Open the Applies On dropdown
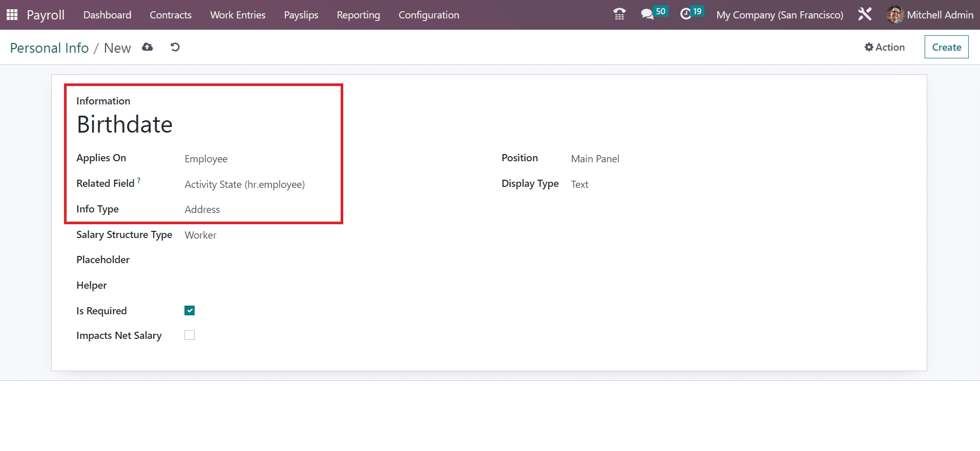Image resolution: width=980 pixels, height=451 pixels. [x=256, y=159]
